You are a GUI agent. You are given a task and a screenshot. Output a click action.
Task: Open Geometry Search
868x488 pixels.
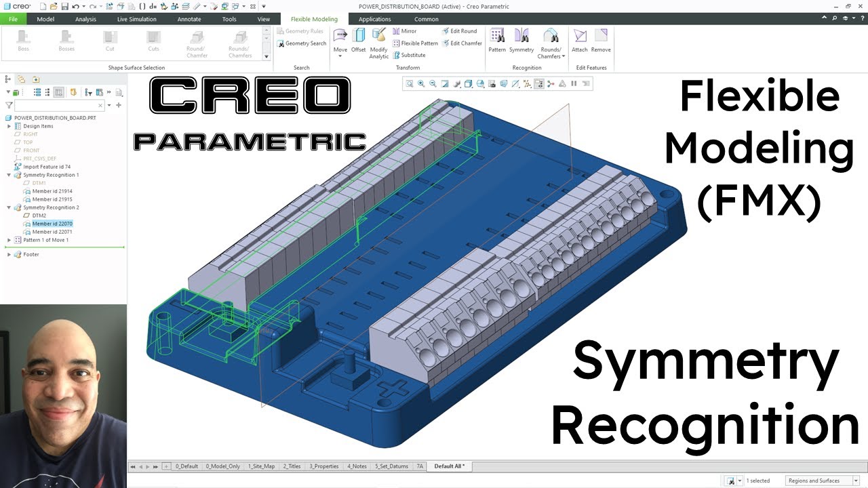302,43
